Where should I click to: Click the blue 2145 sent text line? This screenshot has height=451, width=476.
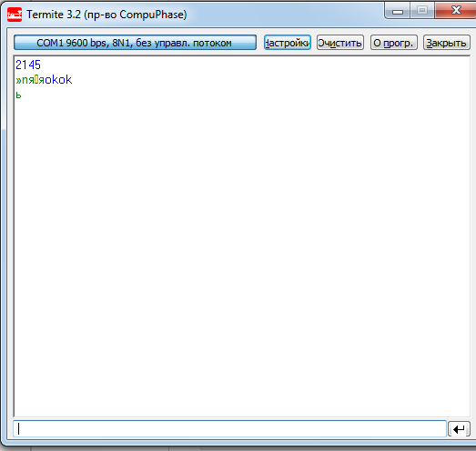pos(28,65)
